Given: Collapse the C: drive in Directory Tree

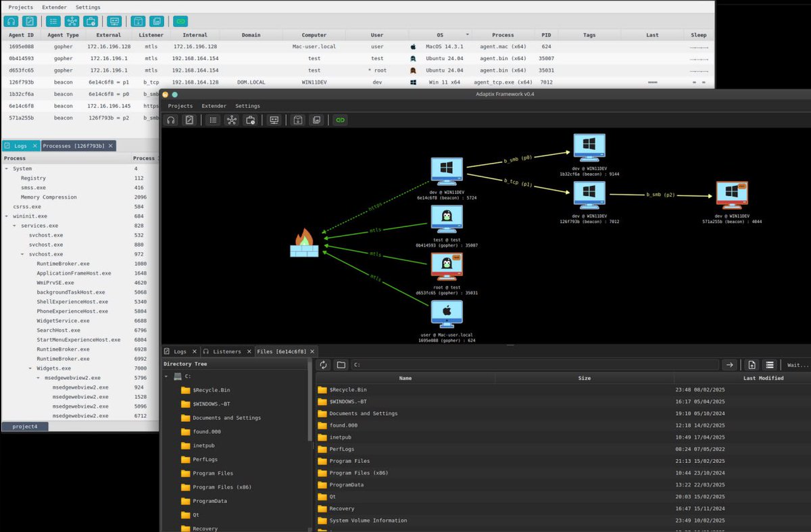Looking at the screenshot, I should tap(166, 375).
